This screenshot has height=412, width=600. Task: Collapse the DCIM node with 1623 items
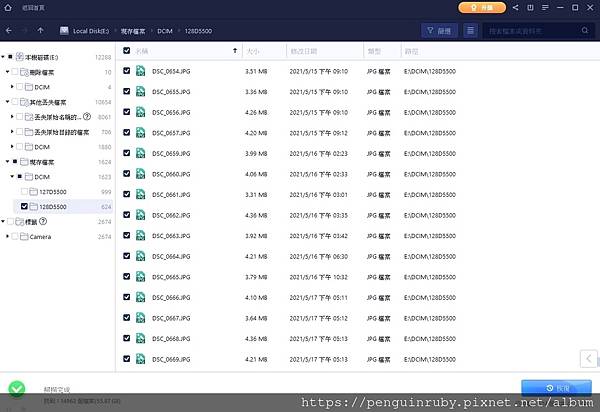click(12, 176)
